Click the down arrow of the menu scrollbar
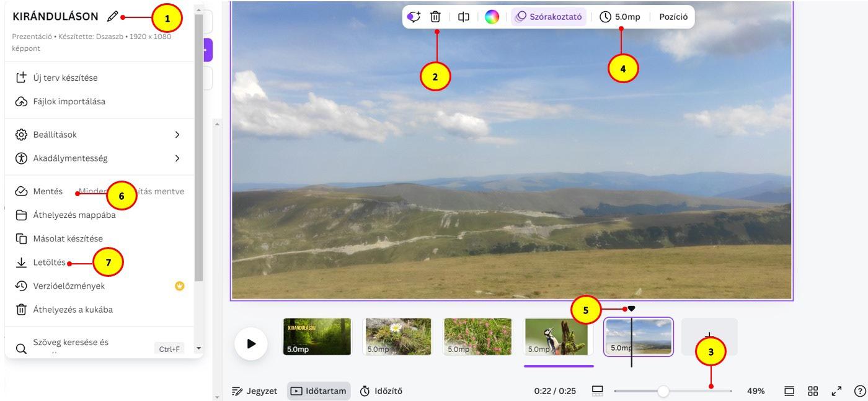This screenshot has height=401, width=868. 199,349
